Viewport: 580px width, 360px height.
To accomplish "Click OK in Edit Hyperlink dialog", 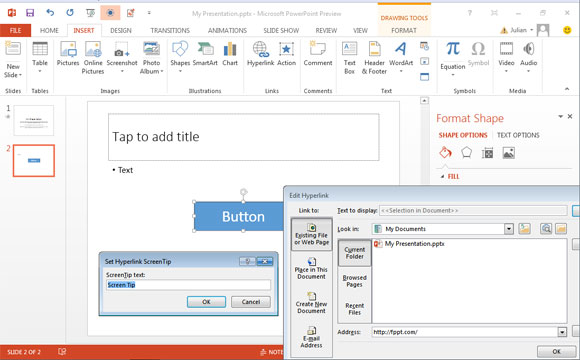I will pos(556,351).
